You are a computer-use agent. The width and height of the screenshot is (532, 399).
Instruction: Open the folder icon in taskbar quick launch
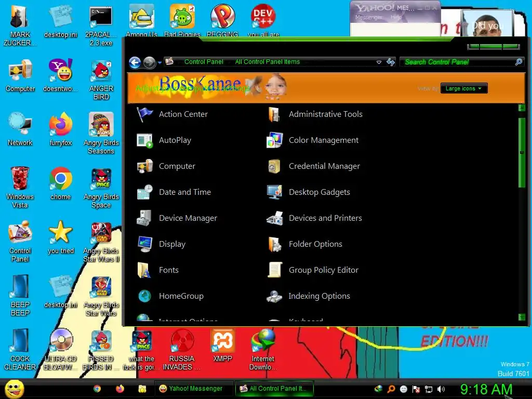(142, 389)
